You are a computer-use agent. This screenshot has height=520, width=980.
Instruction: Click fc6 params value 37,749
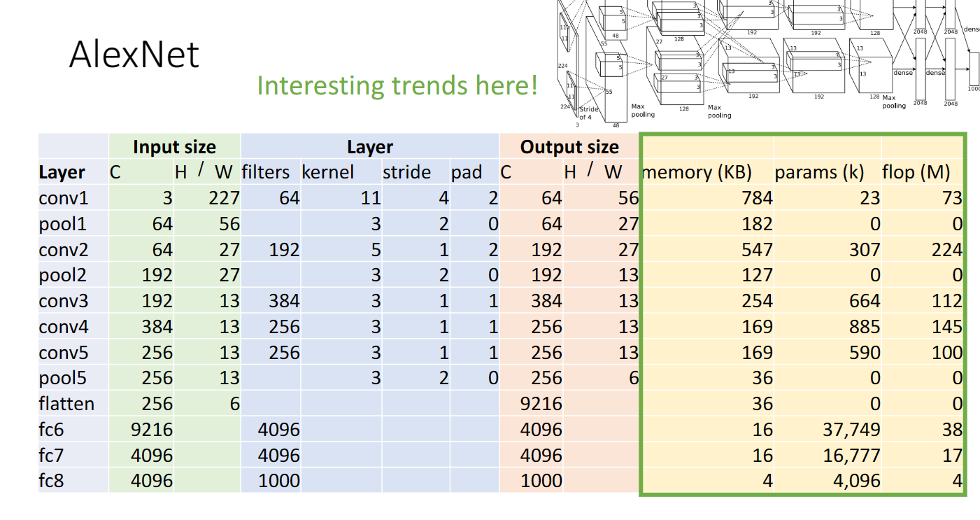point(850,430)
